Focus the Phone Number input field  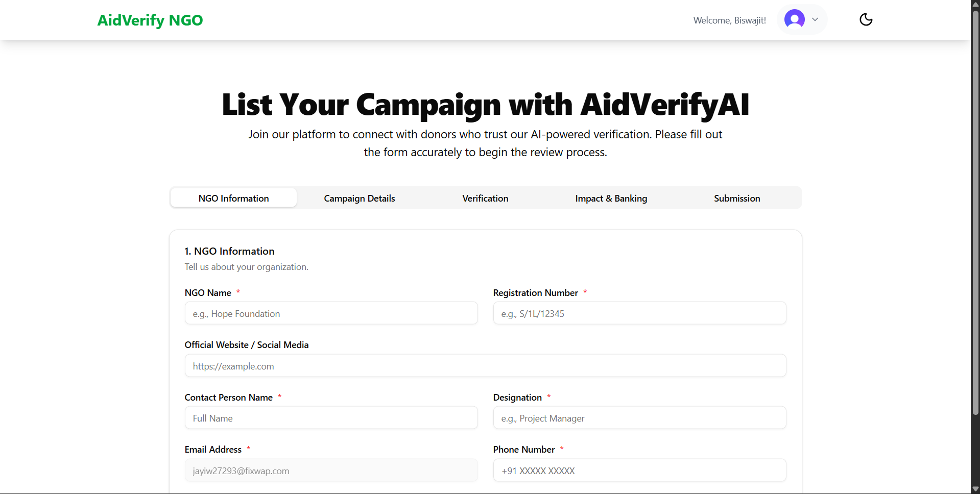pyautogui.click(x=639, y=471)
